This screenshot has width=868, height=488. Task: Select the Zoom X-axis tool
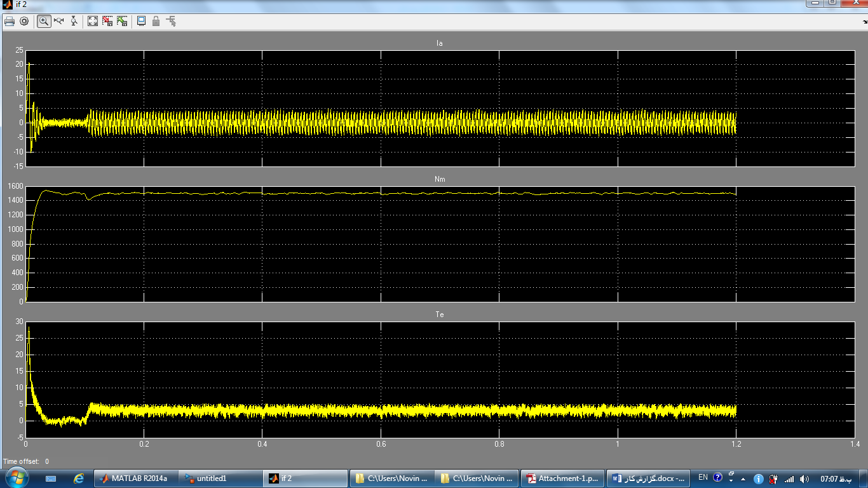pos(59,21)
